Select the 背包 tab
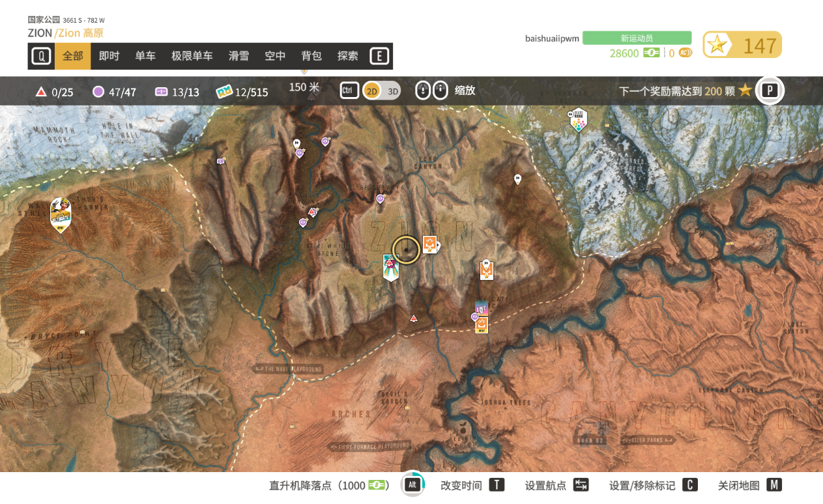 point(311,56)
